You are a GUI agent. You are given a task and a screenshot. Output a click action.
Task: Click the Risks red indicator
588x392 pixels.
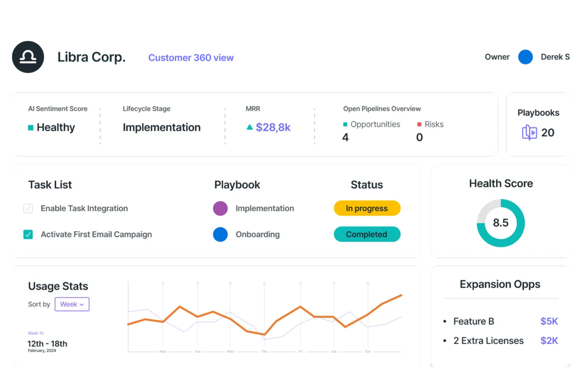tap(420, 124)
